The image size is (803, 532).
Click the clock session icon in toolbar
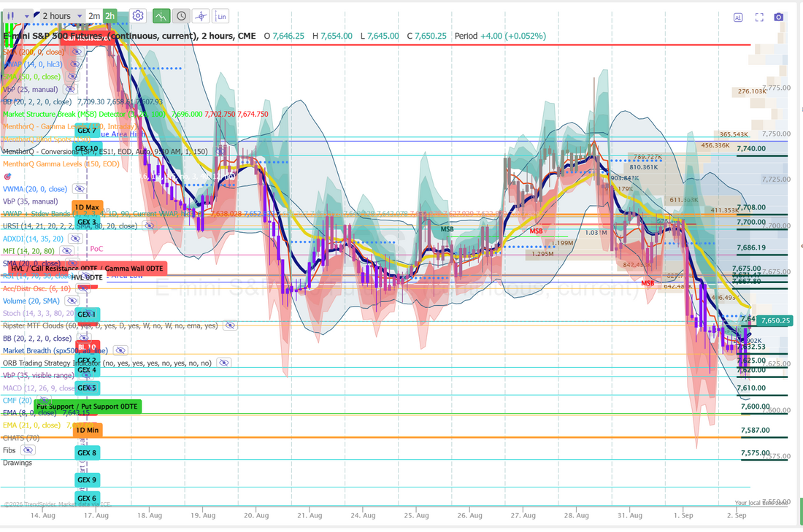click(x=181, y=16)
